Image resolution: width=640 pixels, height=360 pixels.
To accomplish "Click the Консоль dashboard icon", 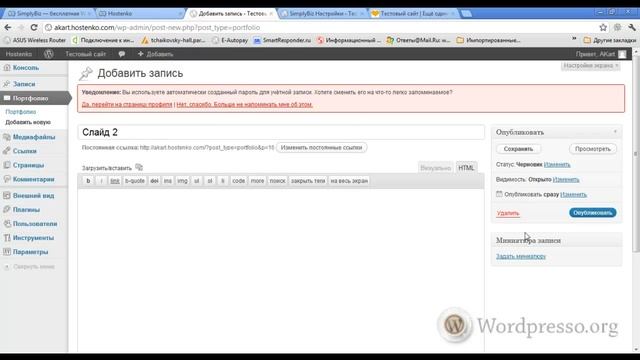I will (7, 68).
